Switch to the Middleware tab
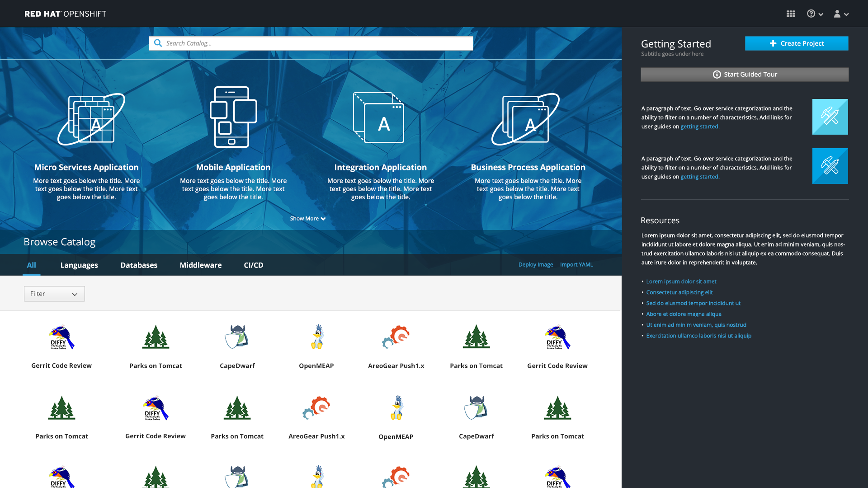 tap(201, 265)
